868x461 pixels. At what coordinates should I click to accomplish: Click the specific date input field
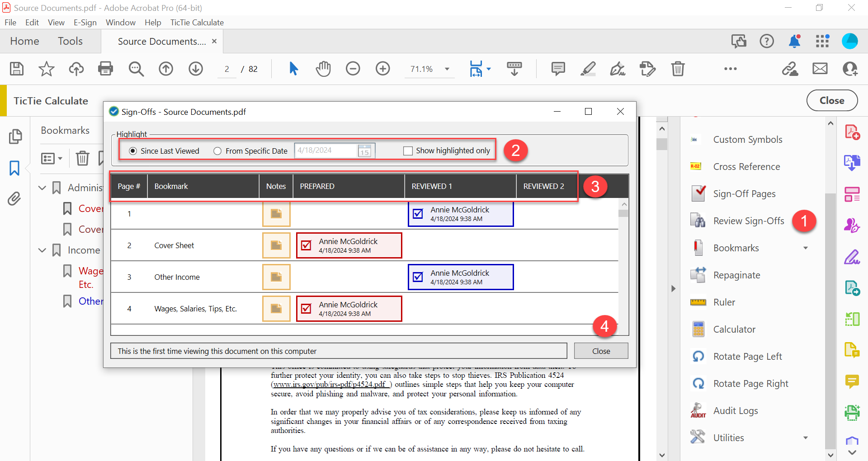pyautogui.click(x=326, y=151)
